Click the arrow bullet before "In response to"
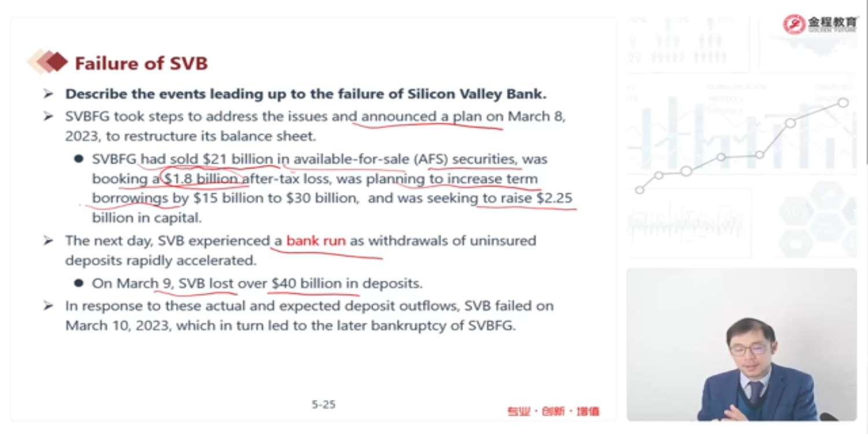Viewport: 868px width, 434px height. click(x=48, y=305)
